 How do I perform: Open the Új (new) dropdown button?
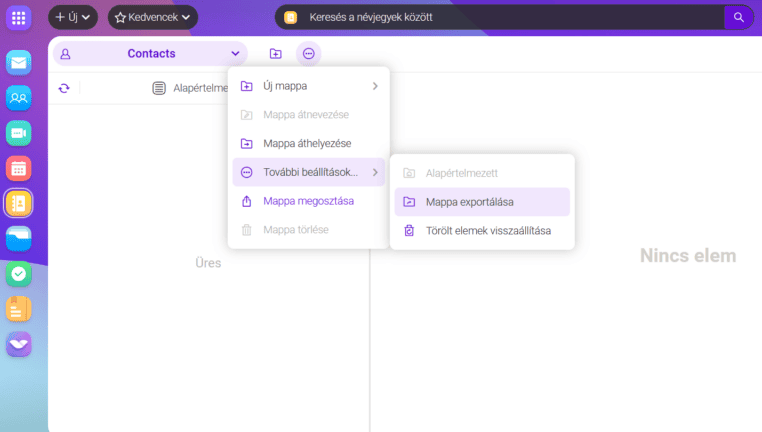pos(74,17)
